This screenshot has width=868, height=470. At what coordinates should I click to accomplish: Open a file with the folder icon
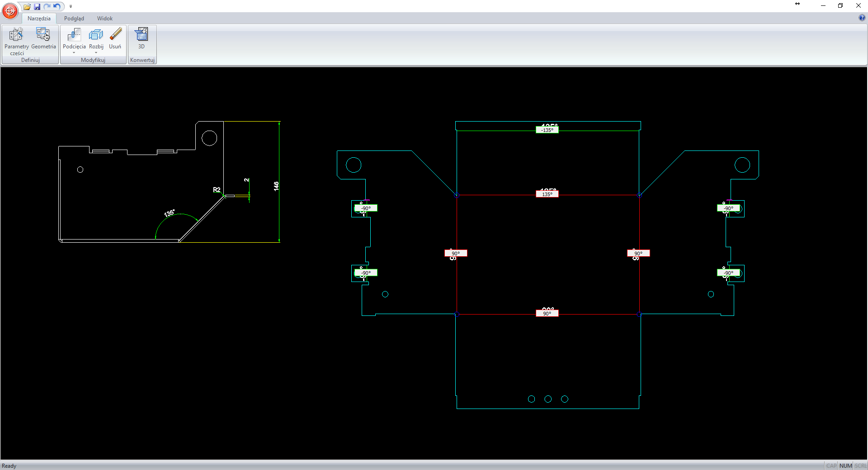click(x=27, y=6)
